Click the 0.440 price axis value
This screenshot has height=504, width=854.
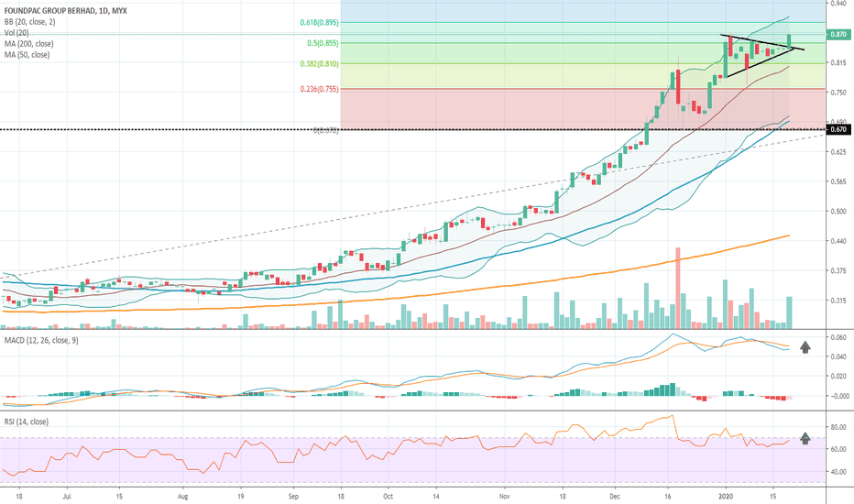click(x=838, y=241)
